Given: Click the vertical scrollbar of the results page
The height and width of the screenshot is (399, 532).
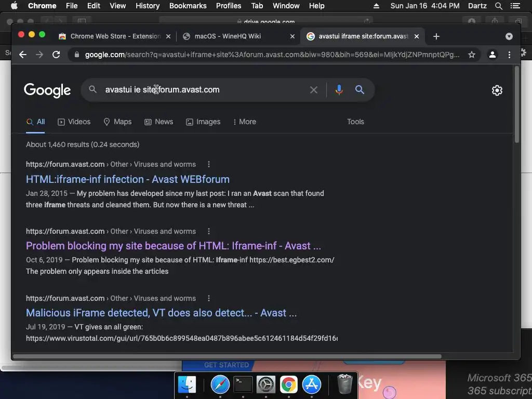Looking at the screenshot, I should pyautogui.click(x=517, y=104).
